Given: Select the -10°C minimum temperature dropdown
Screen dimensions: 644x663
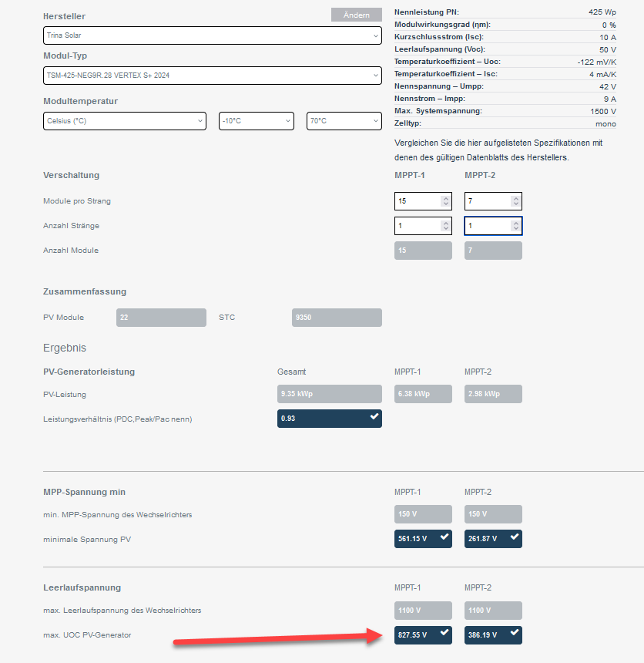Looking at the screenshot, I should coord(256,121).
